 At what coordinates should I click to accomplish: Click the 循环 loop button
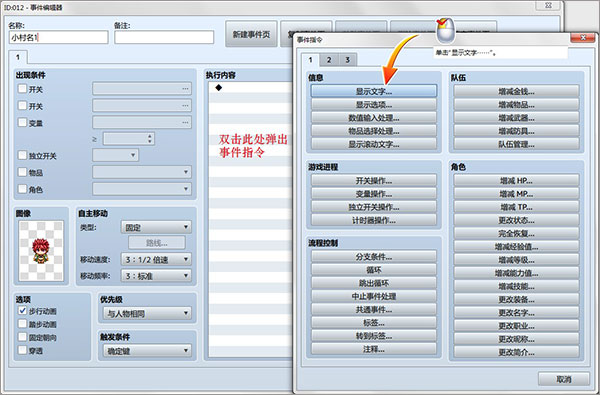[373, 270]
